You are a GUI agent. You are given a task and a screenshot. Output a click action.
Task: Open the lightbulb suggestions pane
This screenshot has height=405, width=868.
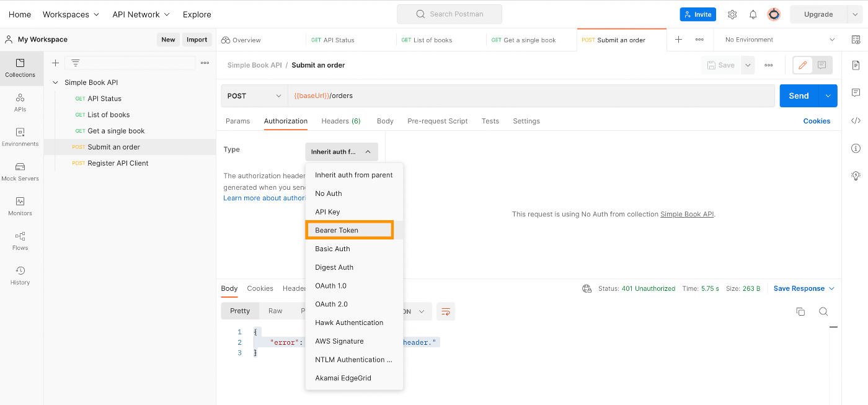(856, 176)
